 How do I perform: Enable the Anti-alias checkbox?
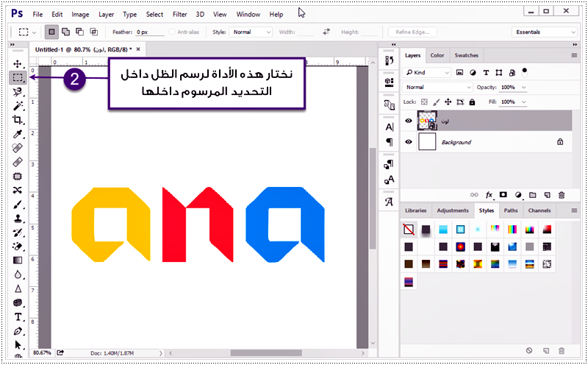pos(172,32)
